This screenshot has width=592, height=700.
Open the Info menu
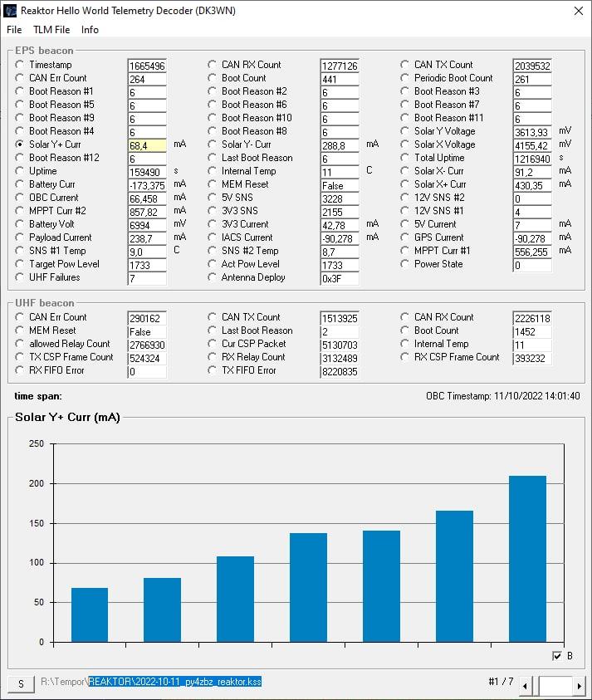tap(90, 30)
